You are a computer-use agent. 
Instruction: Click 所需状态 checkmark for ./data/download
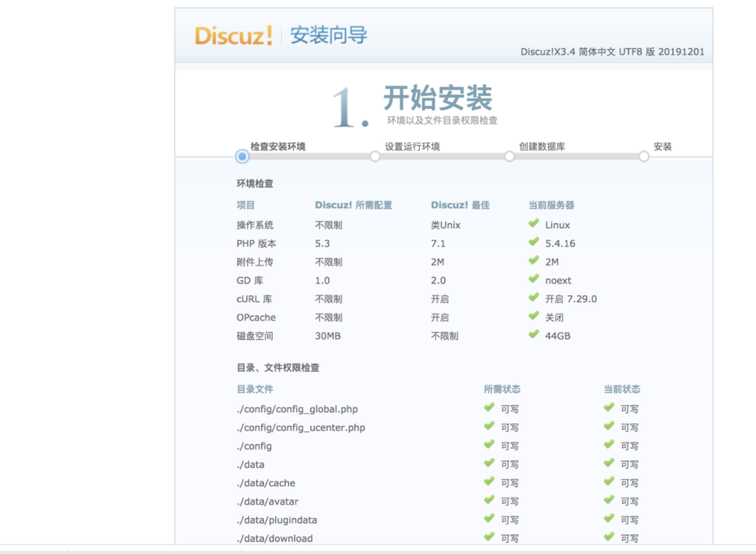click(489, 537)
